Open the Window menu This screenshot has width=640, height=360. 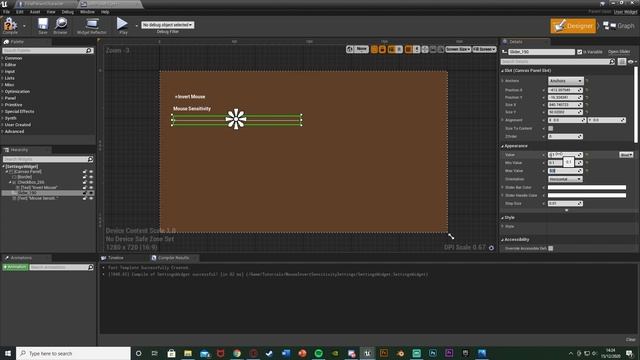pos(87,12)
